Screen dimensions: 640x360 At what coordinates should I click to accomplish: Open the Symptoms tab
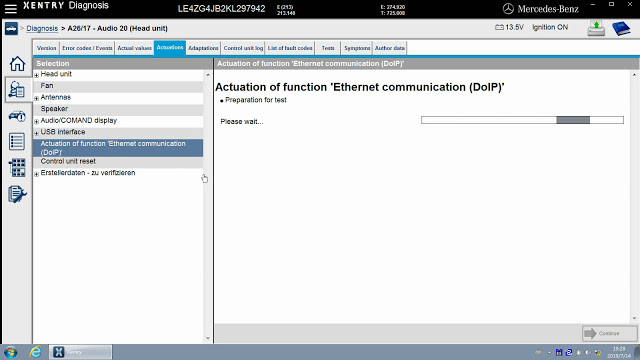tap(357, 48)
